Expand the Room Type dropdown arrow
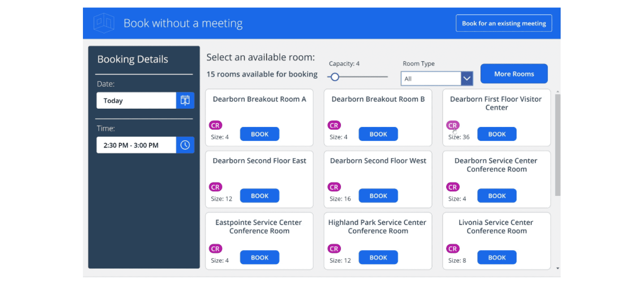Viewport: 644px width, 285px height. coord(467,78)
